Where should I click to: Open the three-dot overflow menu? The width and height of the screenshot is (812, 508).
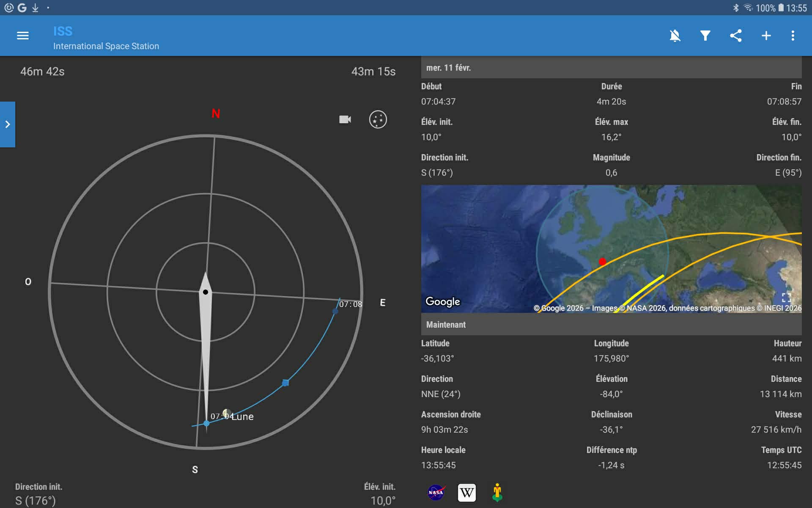[x=793, y=36]
